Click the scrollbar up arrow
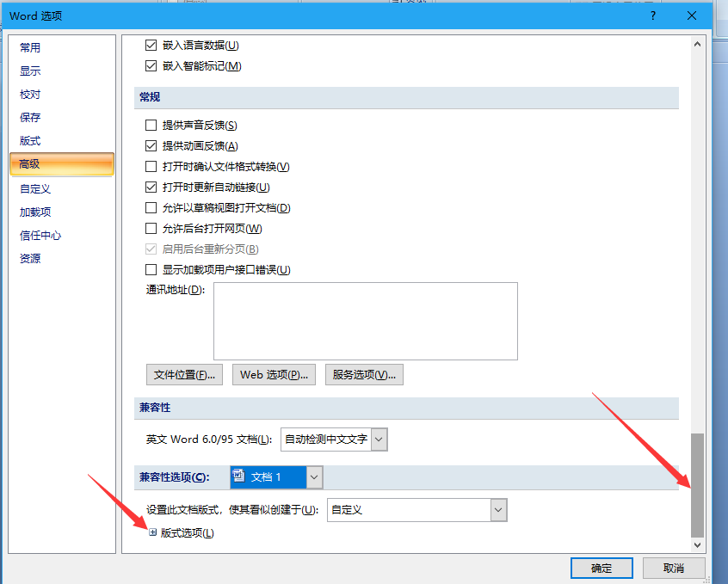 697,43
